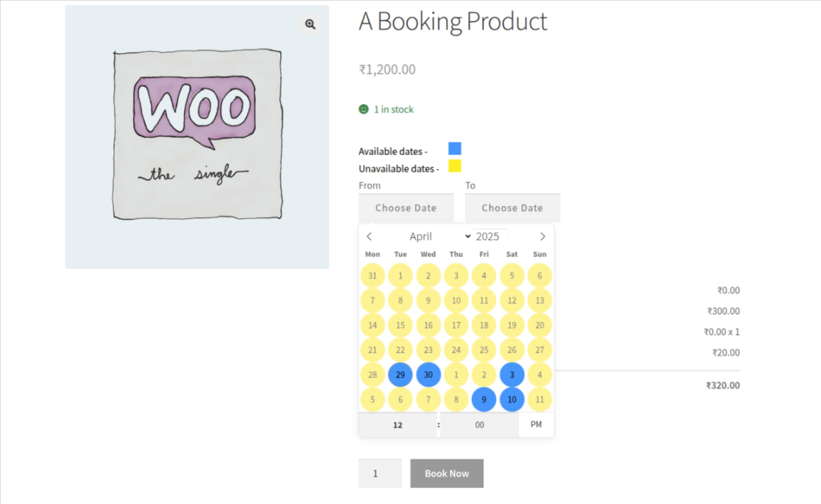Select blue date 9 on Friday

pyautogui.click(x=484, y=400)
